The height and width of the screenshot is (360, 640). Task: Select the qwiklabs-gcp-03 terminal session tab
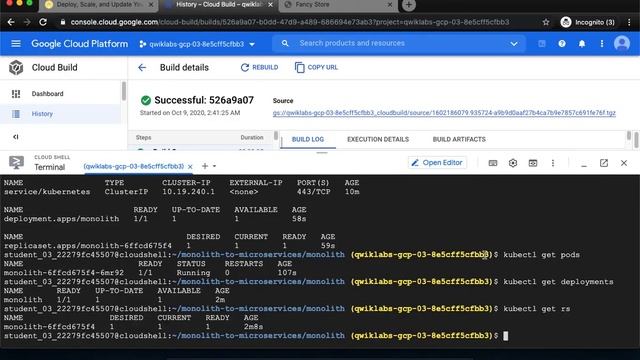pos(133,167)
